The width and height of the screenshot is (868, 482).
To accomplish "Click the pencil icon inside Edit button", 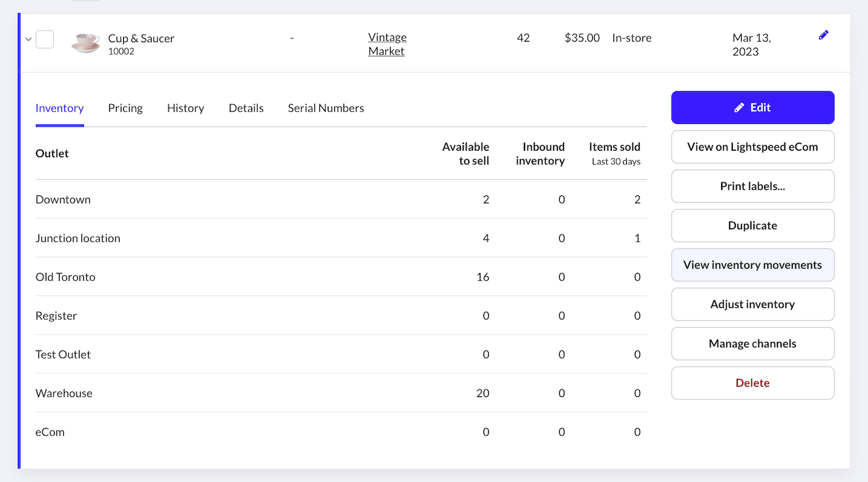I will (x=739, y=108).
